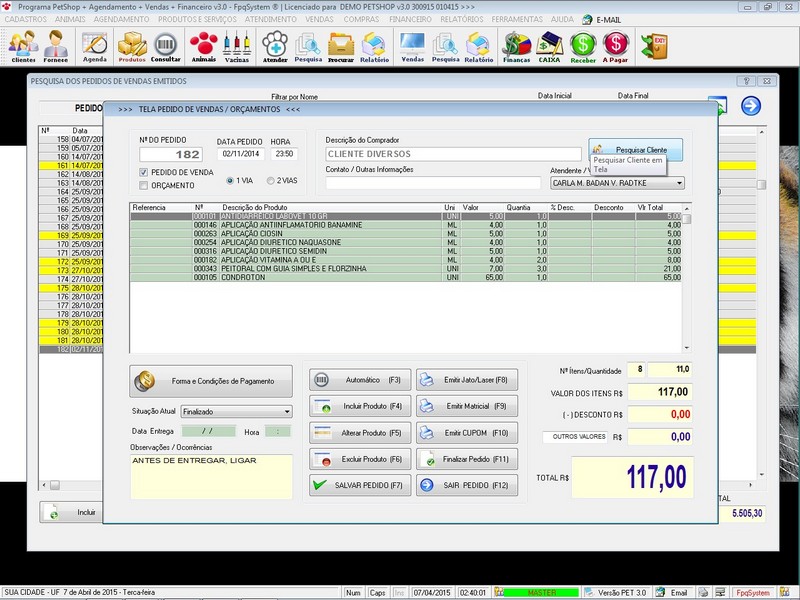The width and height of the screenshot is (800, 600).
Task: Enable the ORÇAMENTO checkbox
Action: 144,185
